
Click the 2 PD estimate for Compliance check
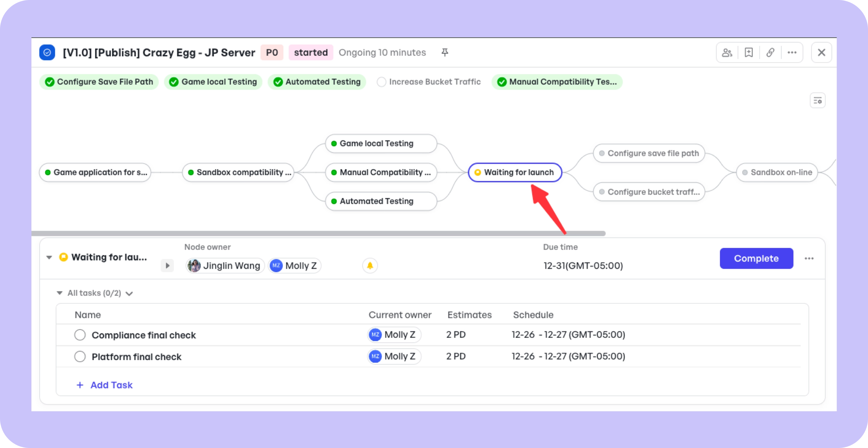click(456, 335)
